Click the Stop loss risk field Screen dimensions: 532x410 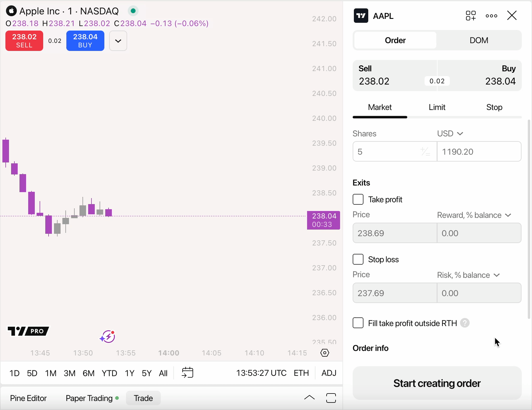479,293
